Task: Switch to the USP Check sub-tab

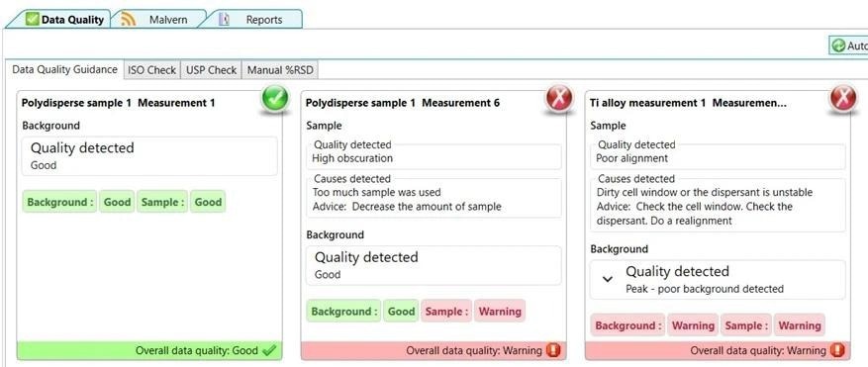Action: click(211, 70)
